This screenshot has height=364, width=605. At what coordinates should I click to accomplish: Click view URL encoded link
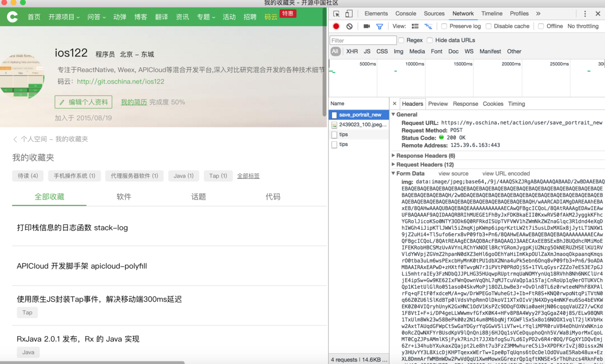pos(506,174)
